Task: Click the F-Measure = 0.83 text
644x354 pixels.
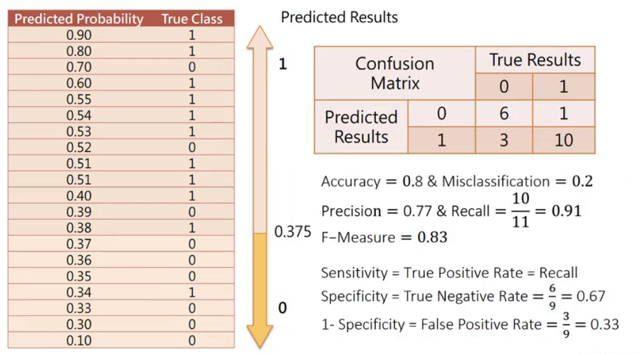Action: (x=384, y=238)
